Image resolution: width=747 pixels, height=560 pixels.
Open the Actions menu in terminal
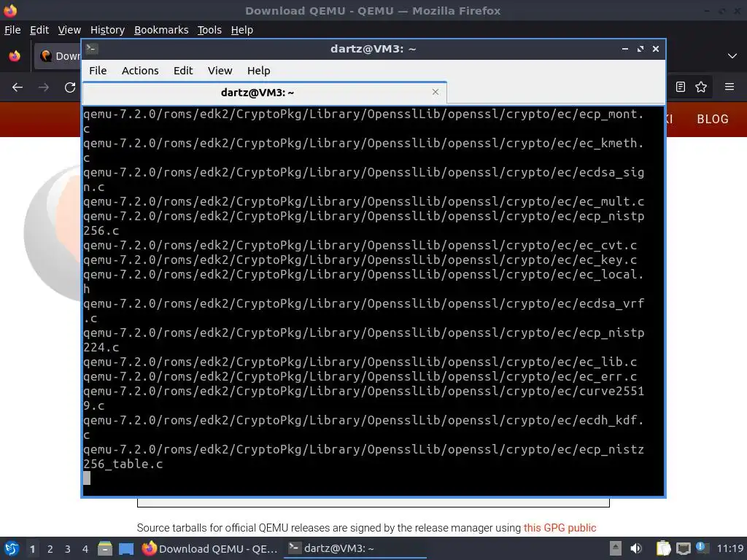[140, 71]
